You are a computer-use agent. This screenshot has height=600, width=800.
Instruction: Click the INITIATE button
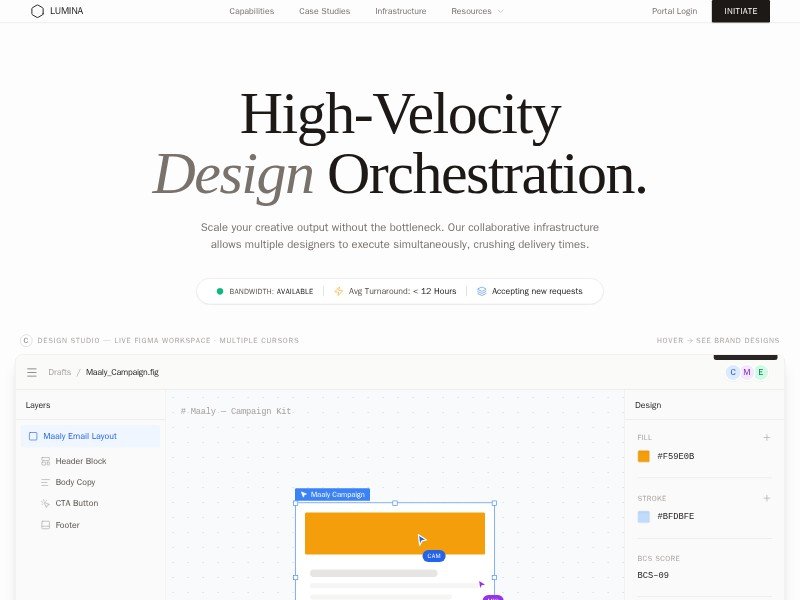741,11
